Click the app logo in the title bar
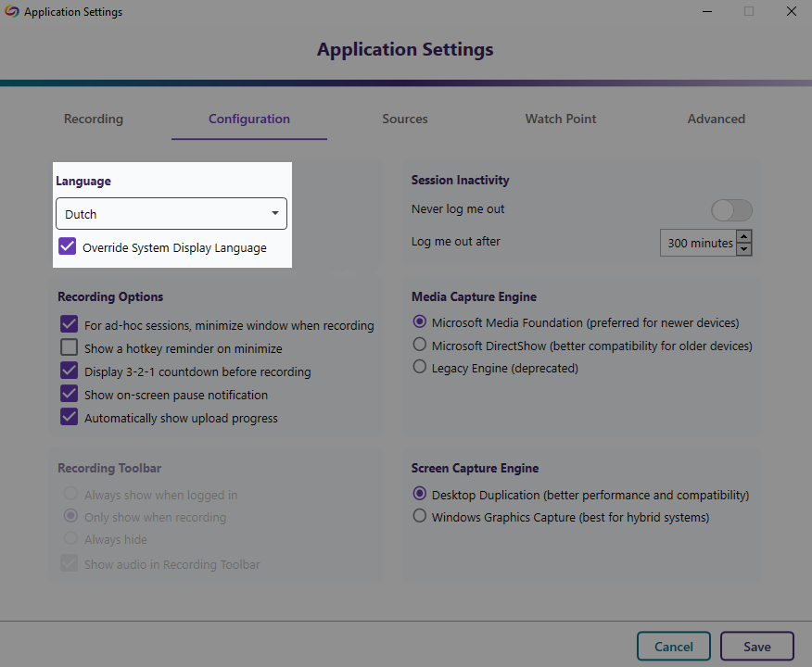The height and width of the screenshot is (667, 812). 10,11
